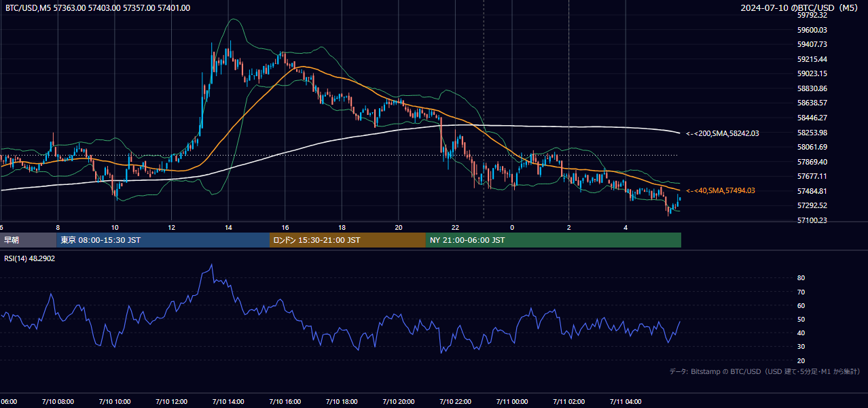Select RSI axis level 30
Viewport: 868px width, 408px height.
(801, 346)
